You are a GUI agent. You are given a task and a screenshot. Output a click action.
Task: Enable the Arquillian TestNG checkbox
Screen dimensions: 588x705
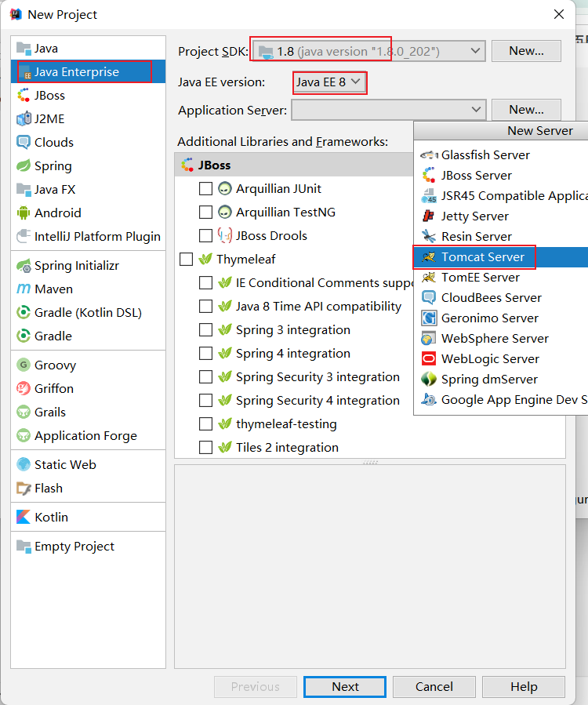tap(205, 212)
